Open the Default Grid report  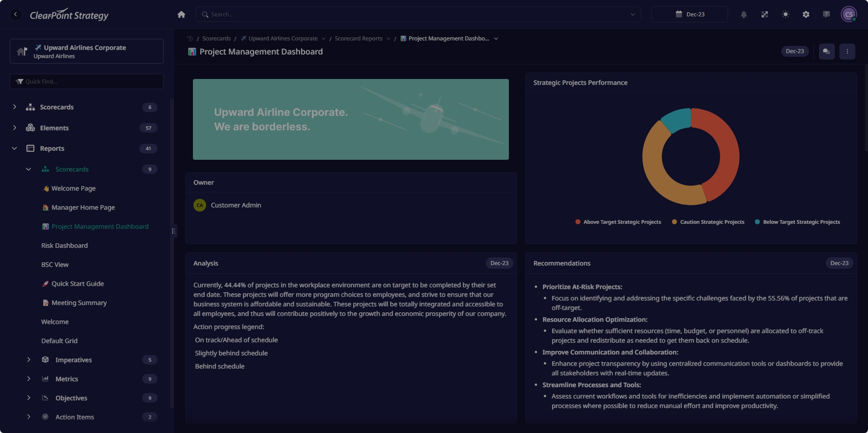pos(59,341)
